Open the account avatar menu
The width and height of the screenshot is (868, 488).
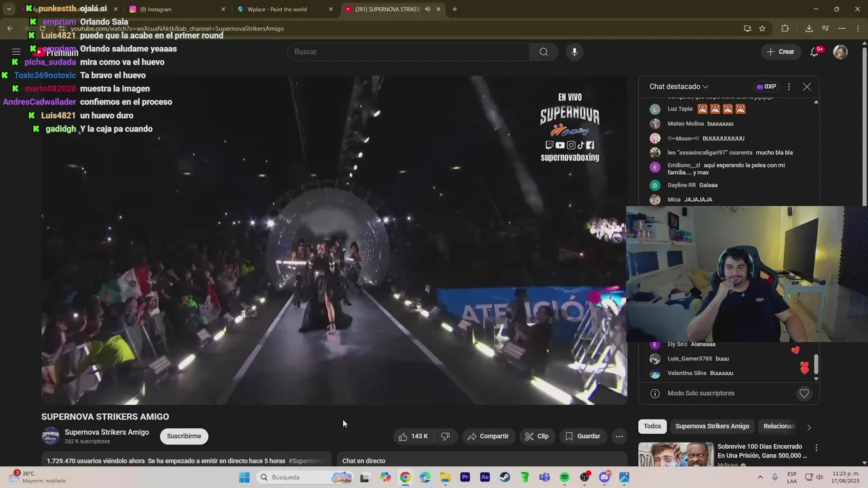tap(840, 52)
